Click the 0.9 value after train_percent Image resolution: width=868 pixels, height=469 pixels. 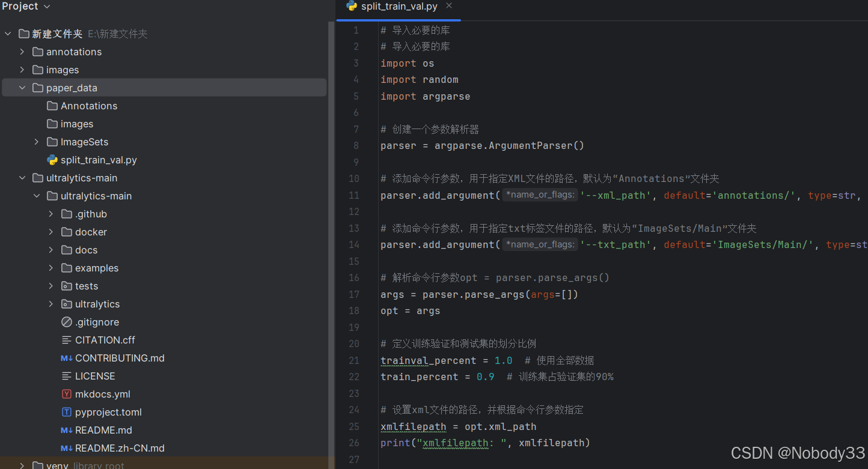click(486, 377)
